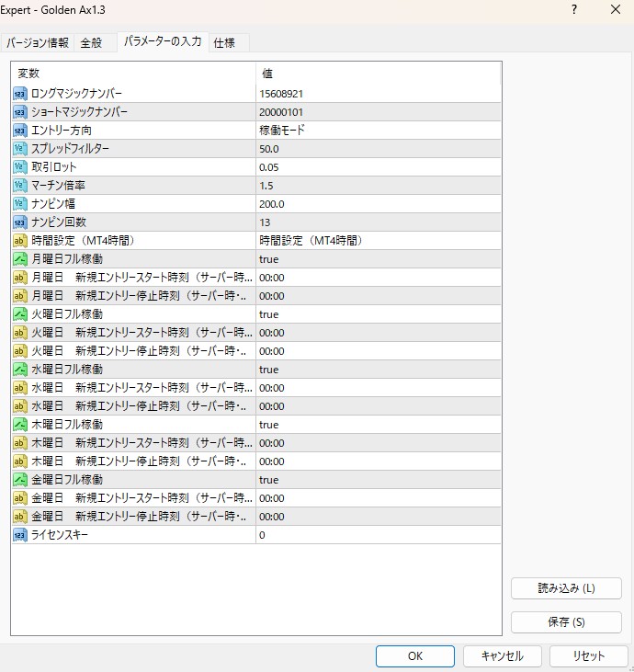This screenshot has width=634, height=672.
Task: Edit the 取引ロット value 0.05
Action: point(379,167)
